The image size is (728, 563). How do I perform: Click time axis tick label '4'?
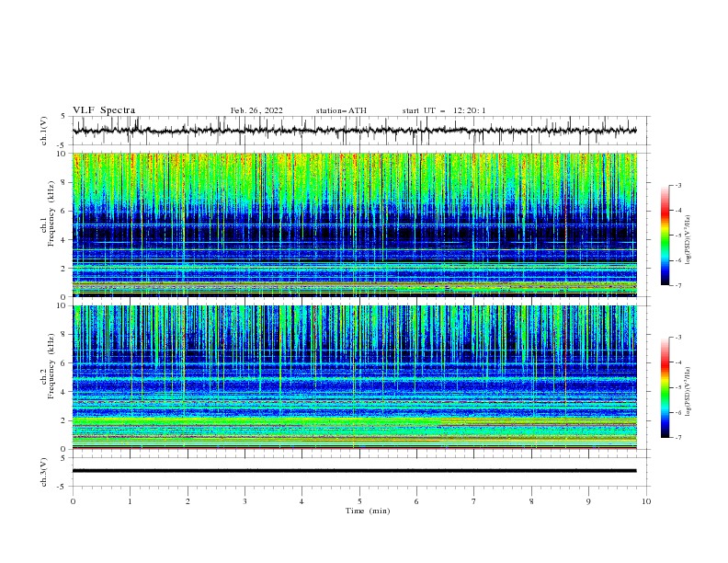[301, 501]
